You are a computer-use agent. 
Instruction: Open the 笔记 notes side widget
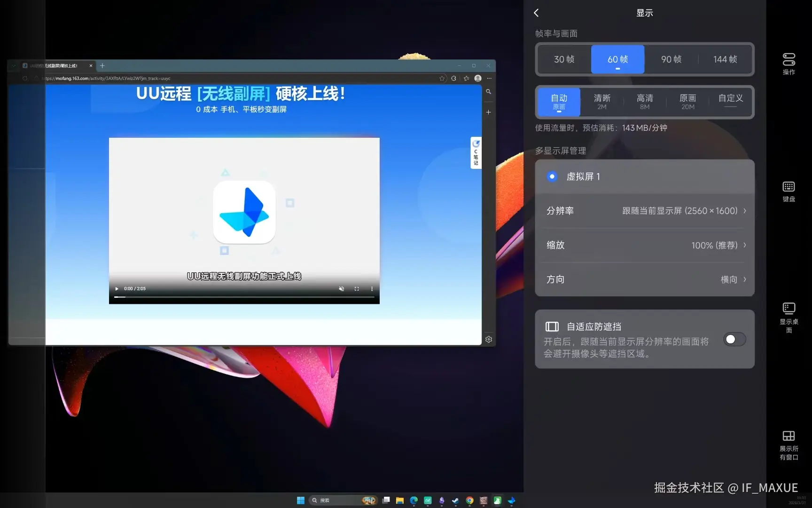(x=476, y=153)
